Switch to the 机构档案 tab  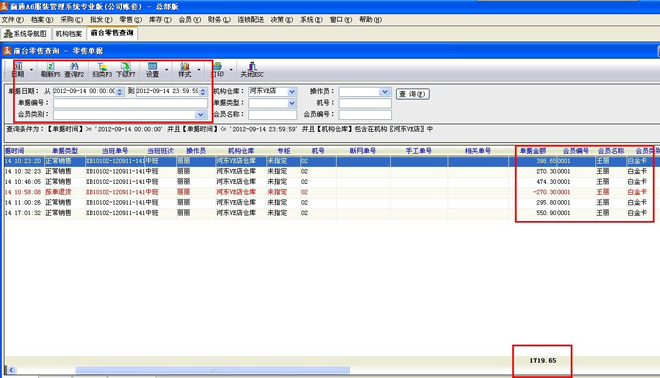(x=69, y=34)
